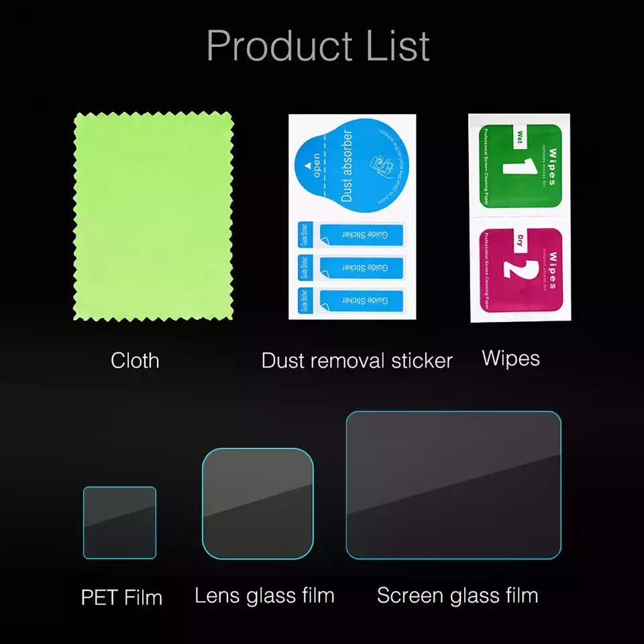Image resolution: width=644 pixels, height=644 pixels.
Task: Select the pink Dry wipe packet
Action: click(x=521, y=270)
